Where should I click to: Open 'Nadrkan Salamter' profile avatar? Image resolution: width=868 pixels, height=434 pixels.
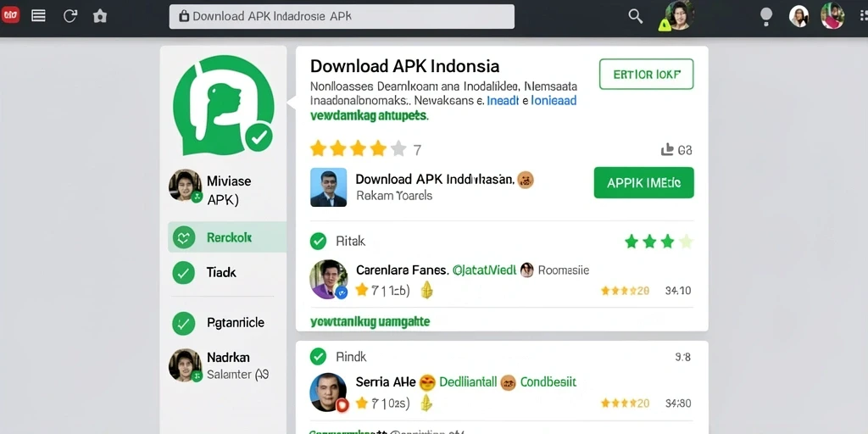coord(185,364)
